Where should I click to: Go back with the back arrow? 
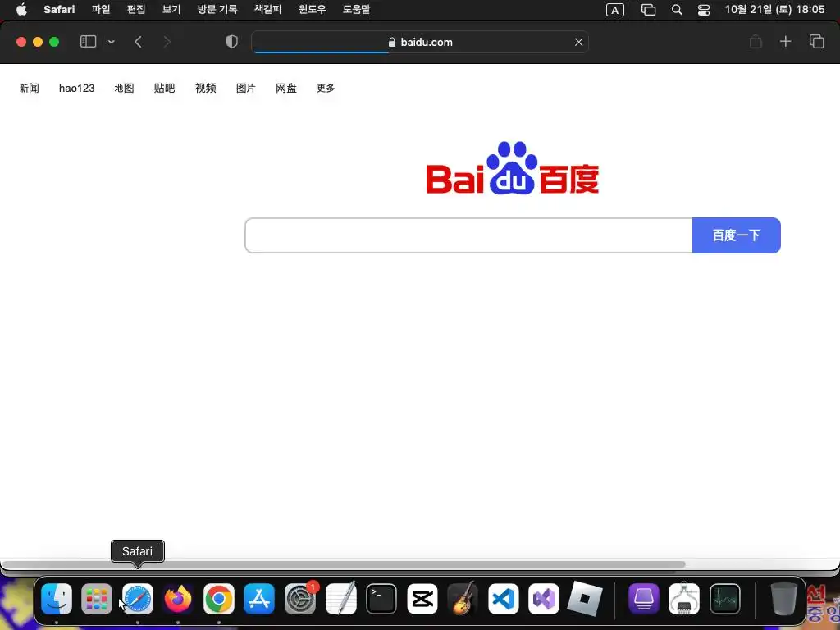pyautogui.click(x=138, y=42)
